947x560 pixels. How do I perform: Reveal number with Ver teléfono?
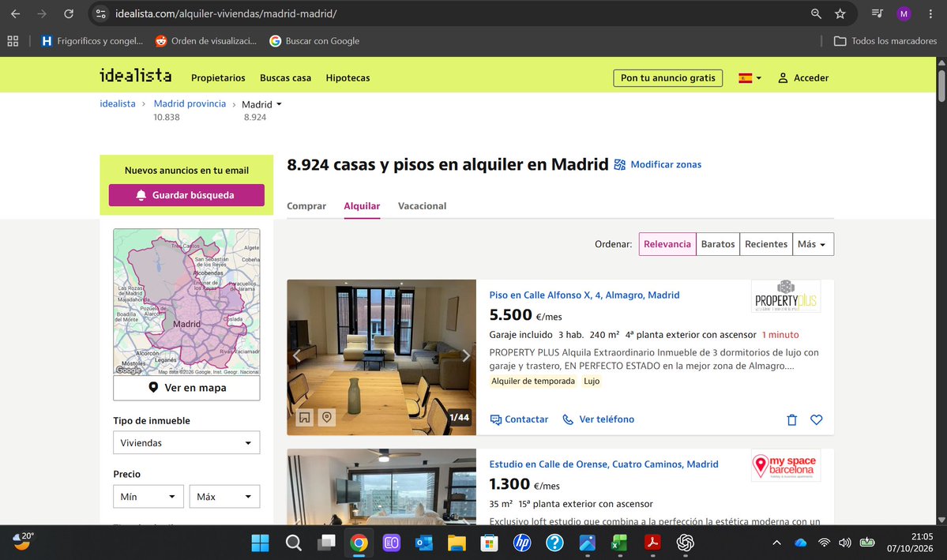pyautogui.click(x=599, y=419)
